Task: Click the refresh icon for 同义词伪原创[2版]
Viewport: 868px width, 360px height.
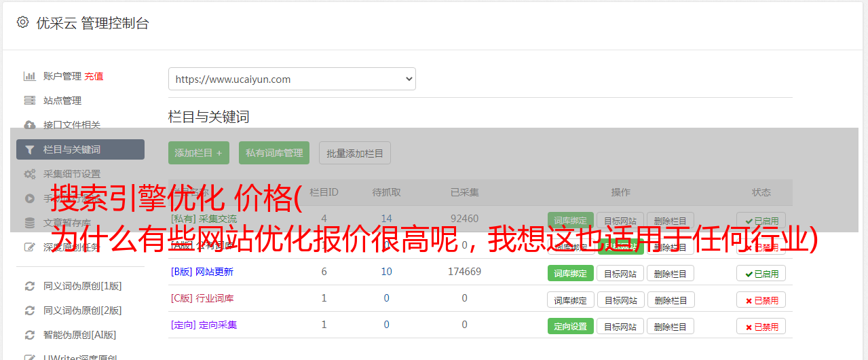Action: (x=29, y=310)
